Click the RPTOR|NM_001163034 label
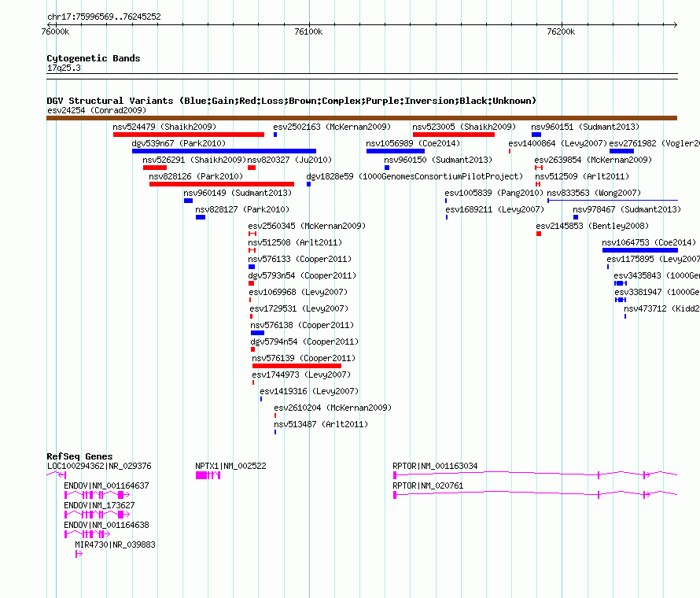Viewport: 700px width, 598px height. (435, 466)
